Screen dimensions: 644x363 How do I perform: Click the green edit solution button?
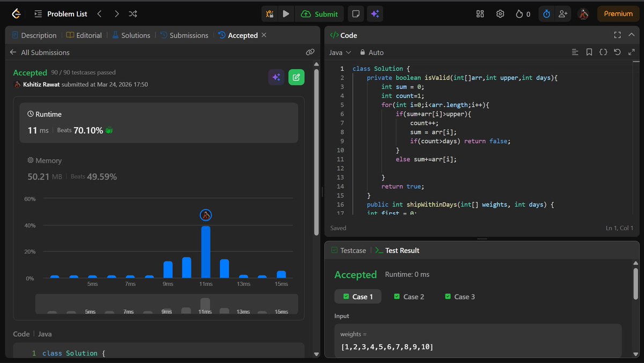296,77
